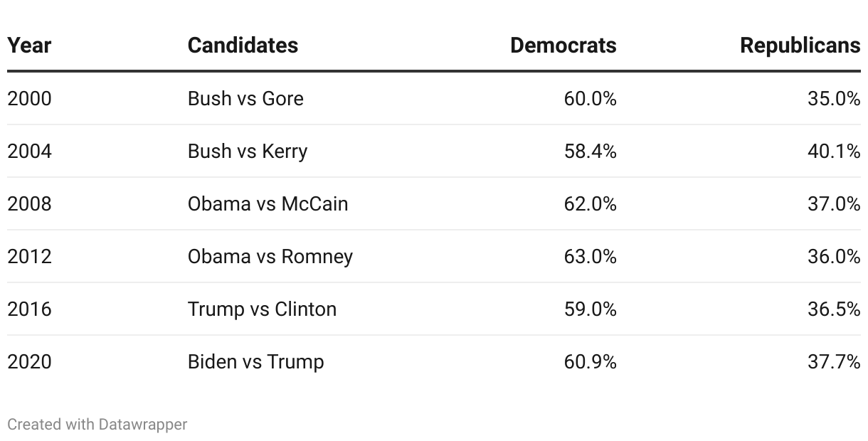Viewport: 868px width, 441px height.
Task: Click the 62.0% Democrats value
Action: click(590, 203)
